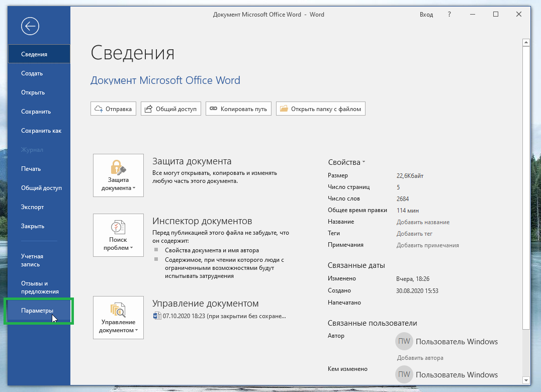Click the Добавить тег field
This screenshot has width=541, height=392.
(414, 234)
